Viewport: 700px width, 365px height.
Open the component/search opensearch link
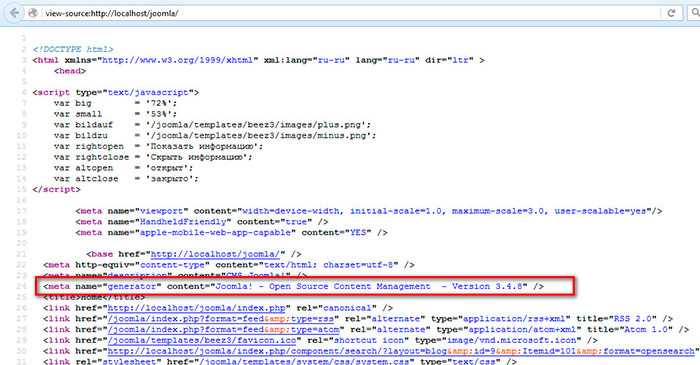(401, 351)
